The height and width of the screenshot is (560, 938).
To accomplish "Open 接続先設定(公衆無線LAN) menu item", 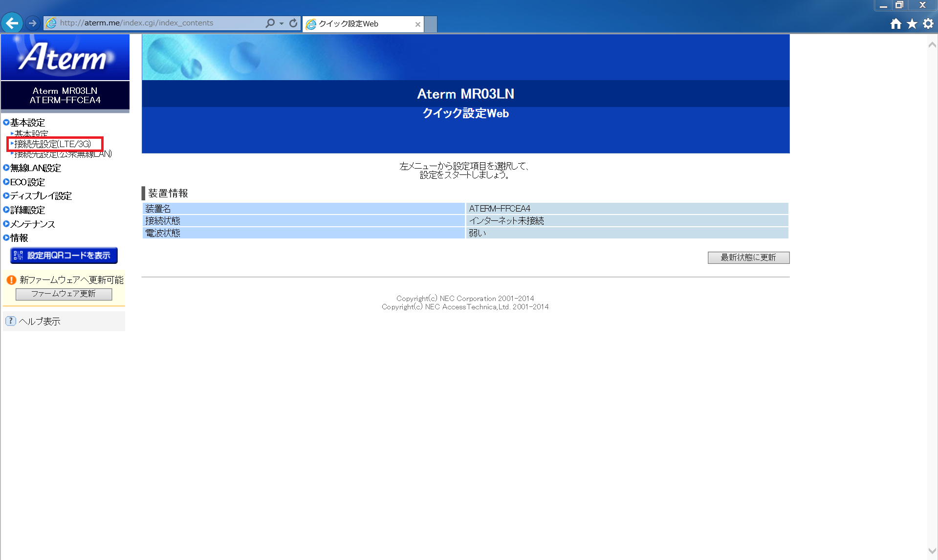I will (x=62, y=153).
